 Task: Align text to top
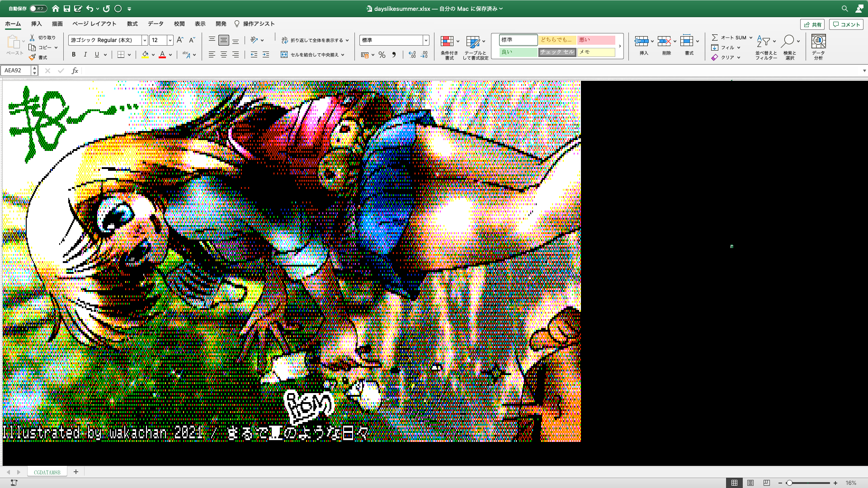[x=212, y=40]
